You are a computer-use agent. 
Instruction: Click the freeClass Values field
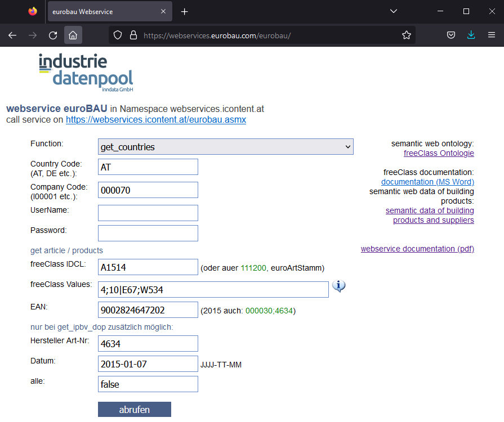point(213,290)
